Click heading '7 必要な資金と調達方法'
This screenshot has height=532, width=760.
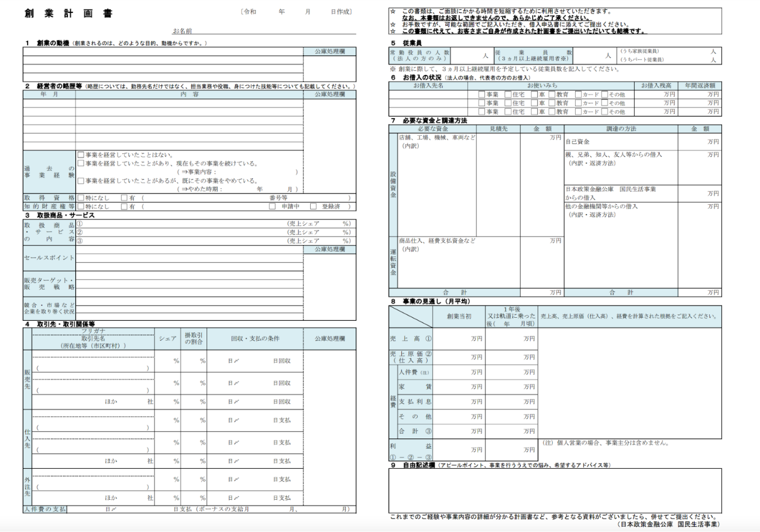(x=428, y=120)
